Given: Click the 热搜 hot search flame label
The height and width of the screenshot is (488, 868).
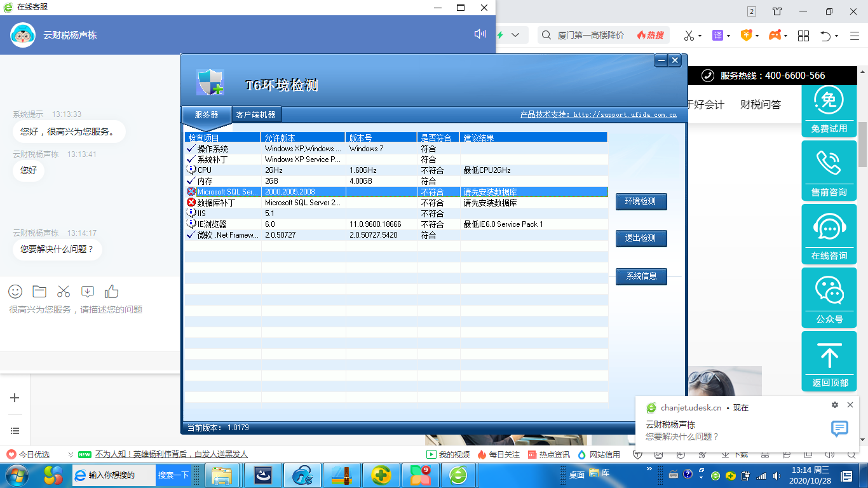Looking at the screenshot, I should [x=651, y=35].
